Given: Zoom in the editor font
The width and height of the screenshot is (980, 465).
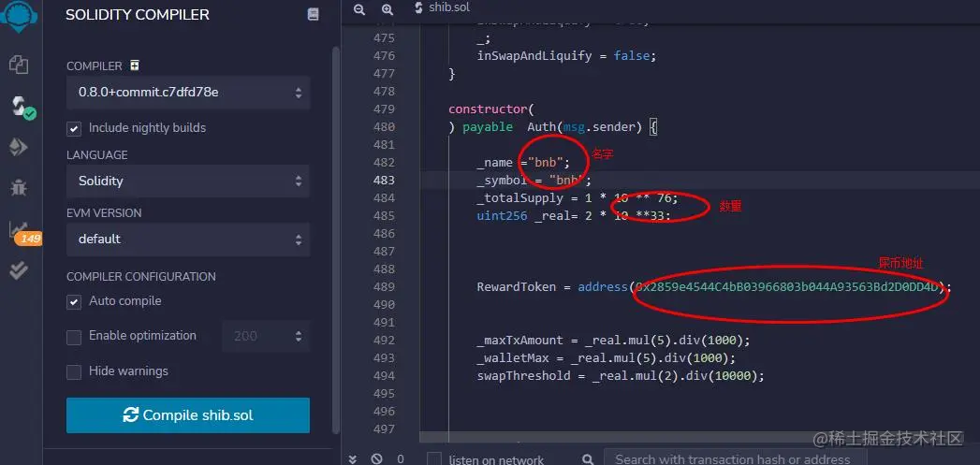Looking at the screenshot, I should [x=388, y=9].
